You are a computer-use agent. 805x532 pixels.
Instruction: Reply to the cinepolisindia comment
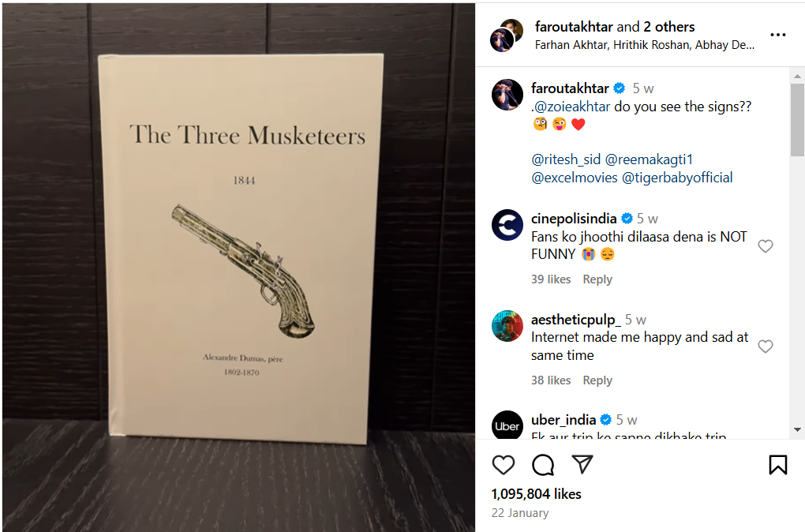(x=597, y=279)
